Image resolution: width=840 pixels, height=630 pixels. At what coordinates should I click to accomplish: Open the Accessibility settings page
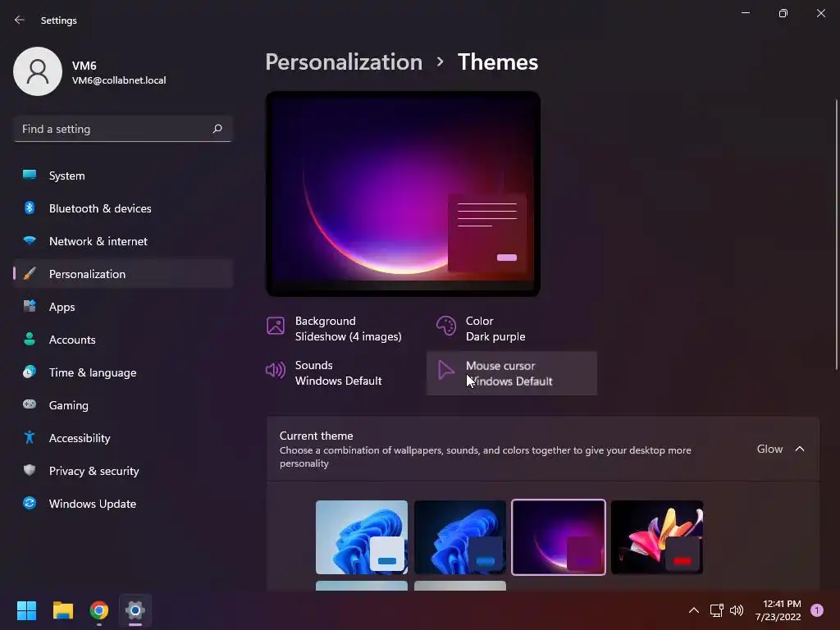tap(123, 438)
